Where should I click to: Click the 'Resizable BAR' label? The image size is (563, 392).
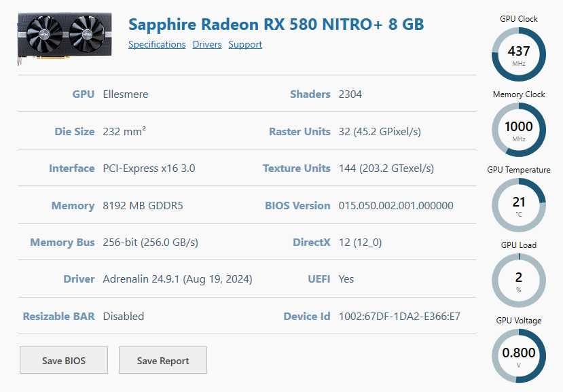coord(59,316)
